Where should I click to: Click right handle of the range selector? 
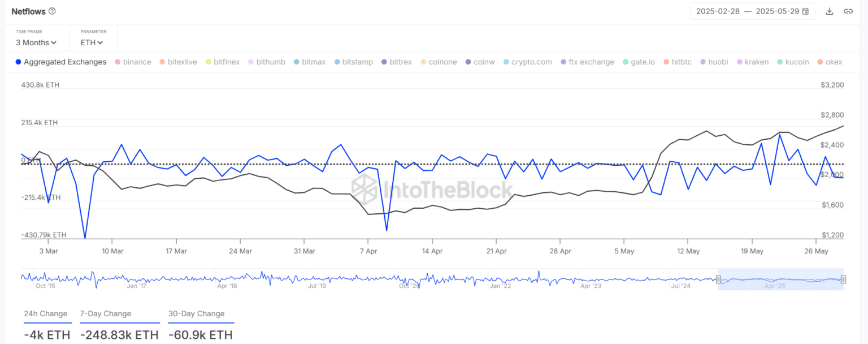[x=843, y=279]
